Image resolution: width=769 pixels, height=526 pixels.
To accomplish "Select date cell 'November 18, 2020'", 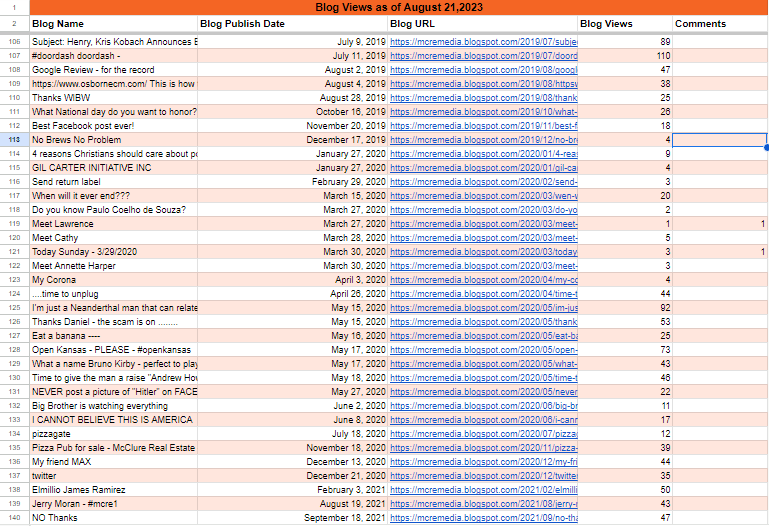I will 292,448.
